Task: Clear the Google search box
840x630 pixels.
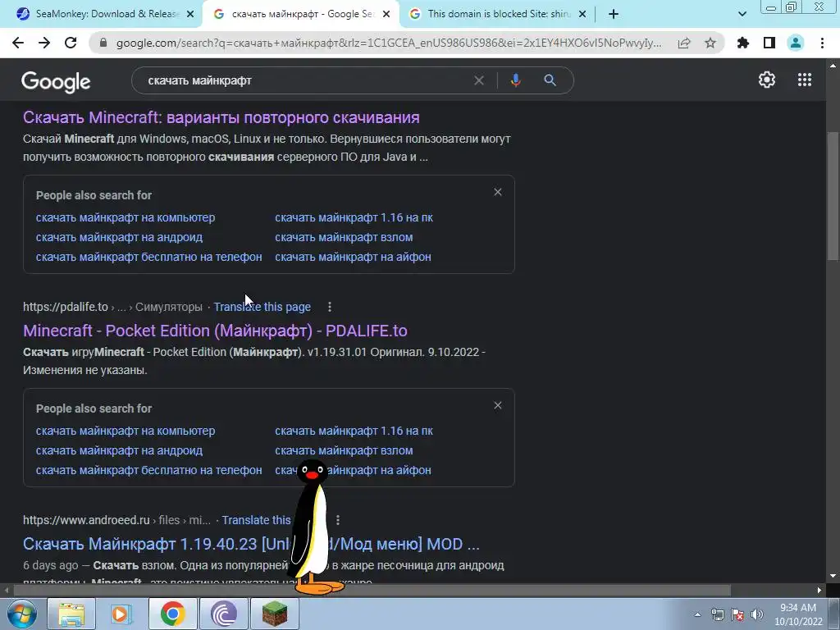Action: tap(479, 80)
